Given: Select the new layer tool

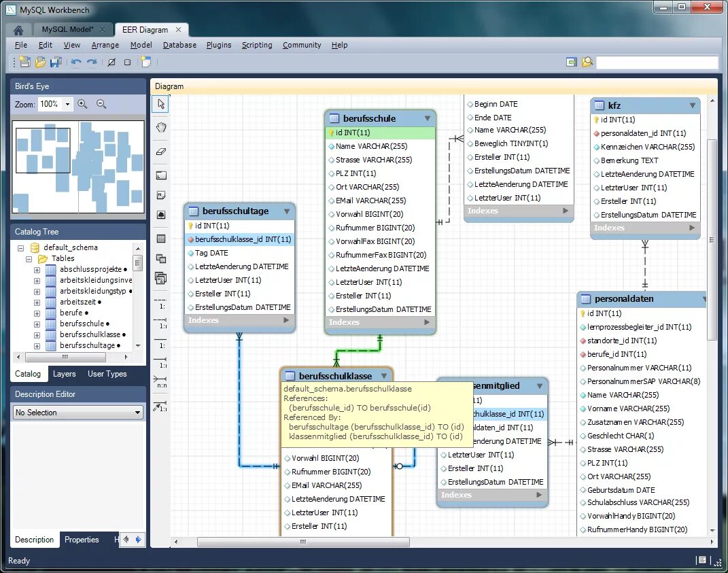Looking at the screenshot, I should (160, 175).
